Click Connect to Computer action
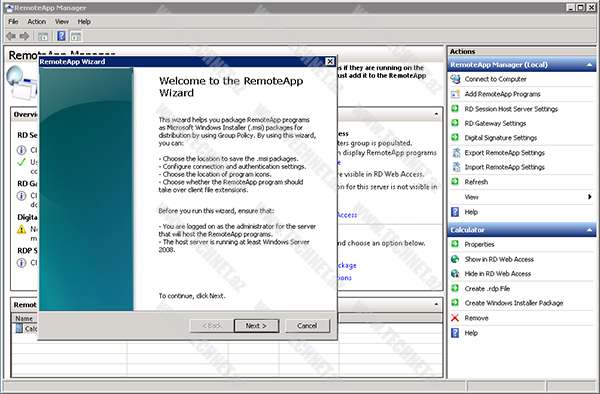 pyautogui.click(x=495, y=79)
